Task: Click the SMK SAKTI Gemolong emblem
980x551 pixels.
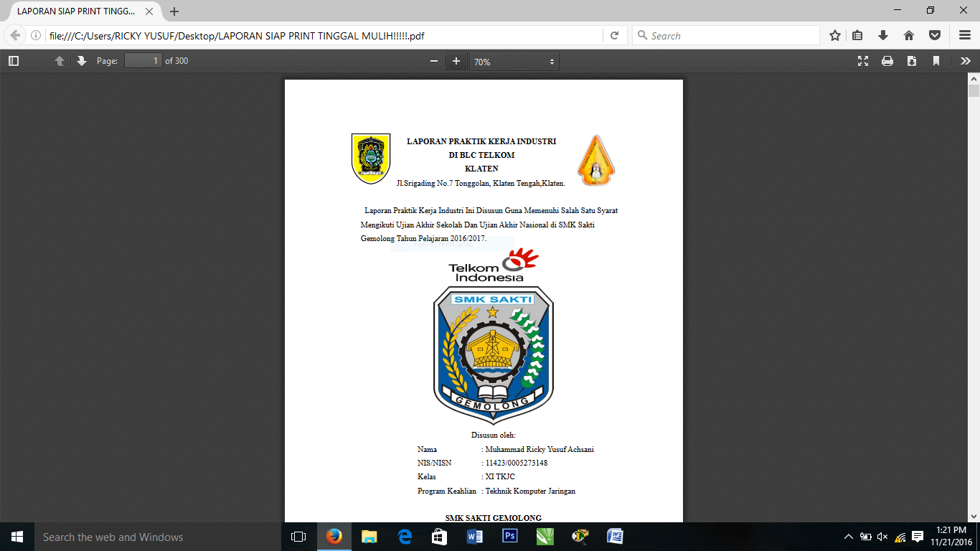Action: [494, 356]
